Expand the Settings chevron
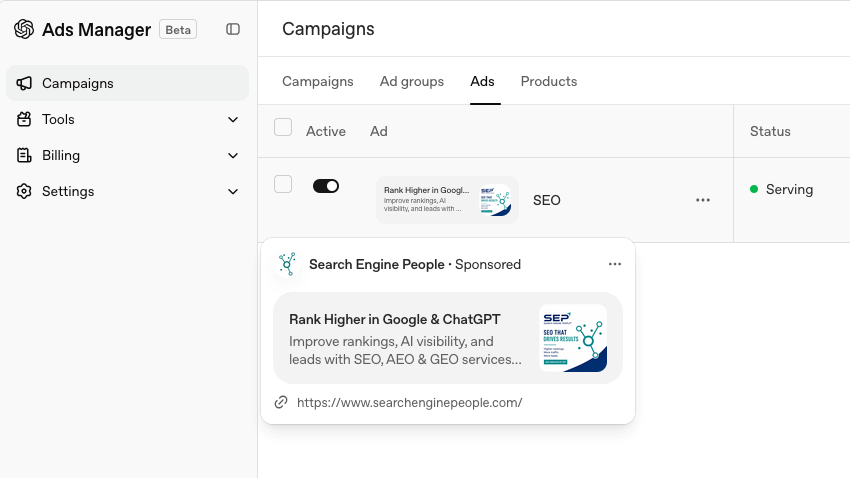 coord(233,191)
